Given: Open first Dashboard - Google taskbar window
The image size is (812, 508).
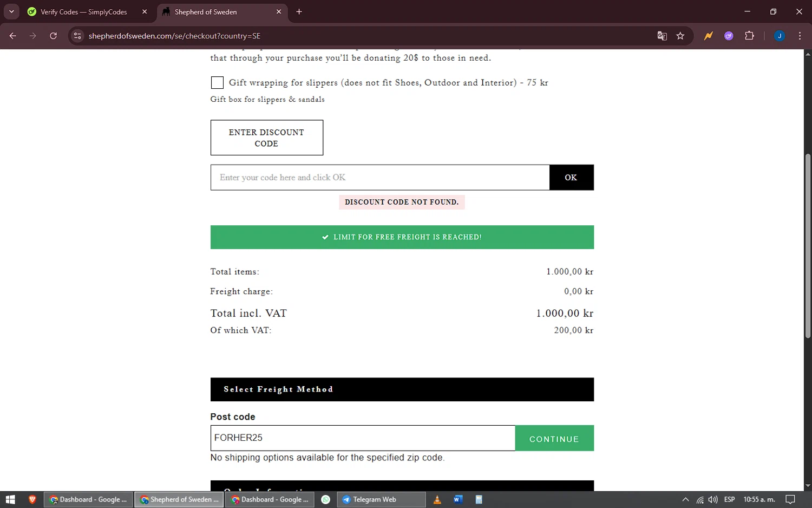Looking at the screenshot, I should 88,499.
